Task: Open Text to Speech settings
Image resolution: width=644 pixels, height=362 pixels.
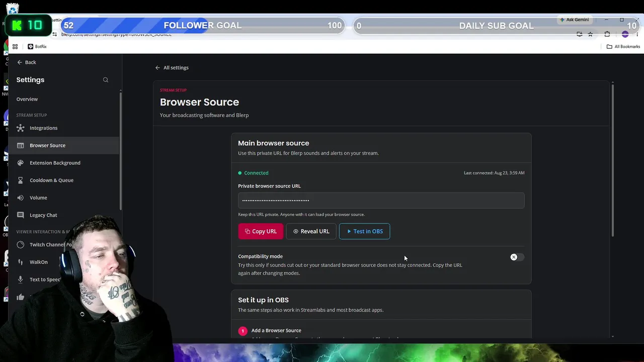Action: click(45, 280)
